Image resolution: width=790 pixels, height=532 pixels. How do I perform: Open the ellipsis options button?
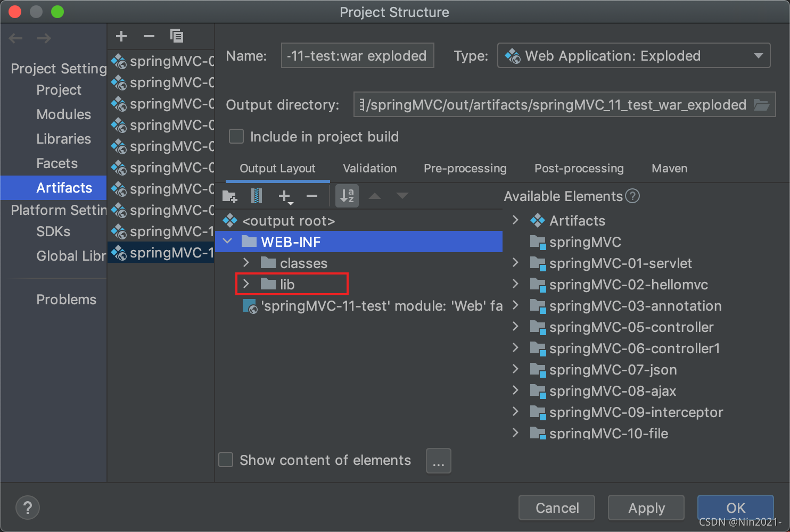tap(439, 461)
